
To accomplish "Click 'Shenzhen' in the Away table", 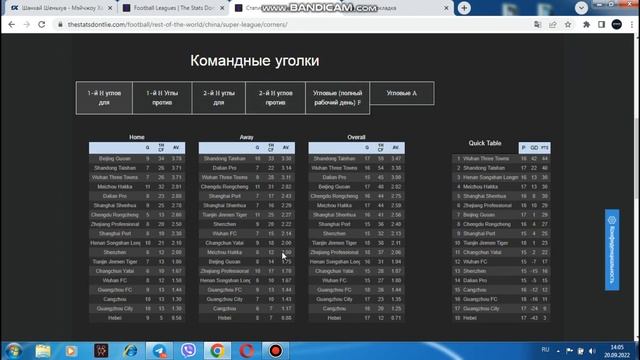I will pyautogui.click(x=224, y=224).
